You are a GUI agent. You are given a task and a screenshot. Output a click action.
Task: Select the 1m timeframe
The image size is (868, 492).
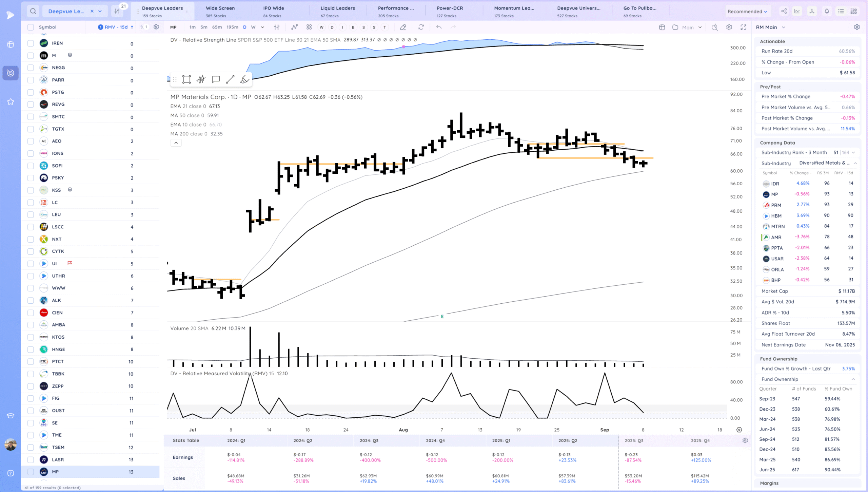tap(192, 27)
